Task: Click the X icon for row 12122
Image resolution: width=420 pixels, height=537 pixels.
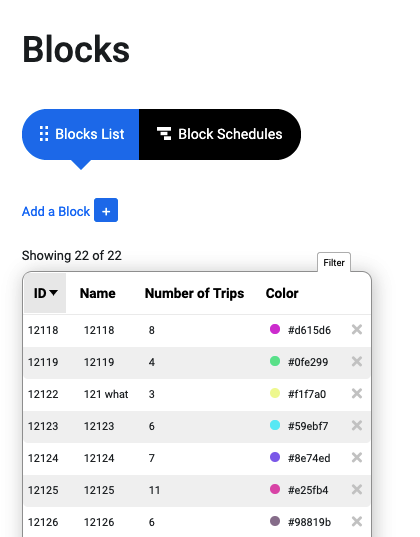Action: pos(357,394)
